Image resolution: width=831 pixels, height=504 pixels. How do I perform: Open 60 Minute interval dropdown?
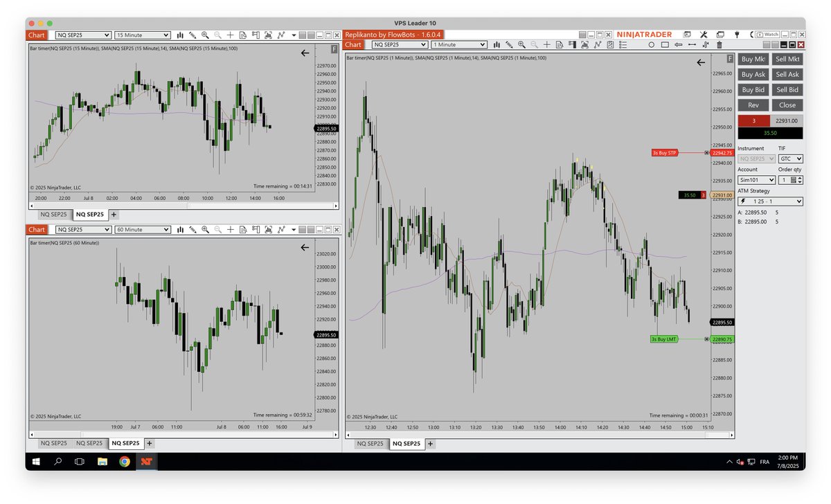(143, 229)
